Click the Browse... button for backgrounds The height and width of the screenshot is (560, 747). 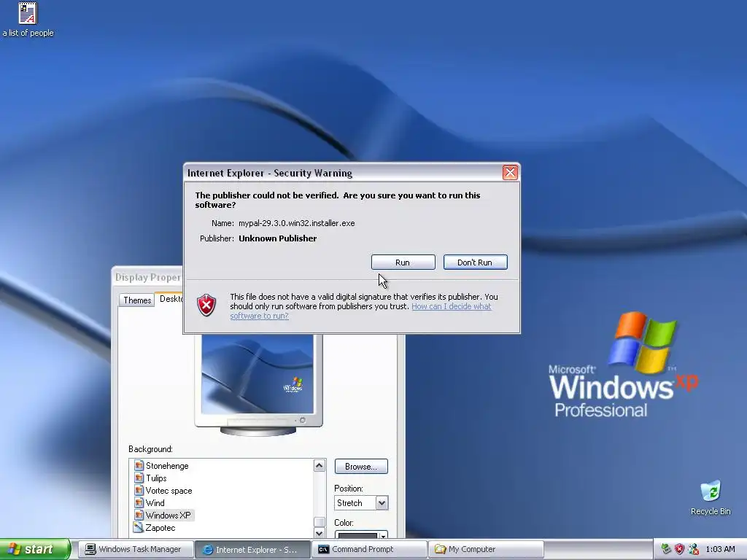point(361,466)
